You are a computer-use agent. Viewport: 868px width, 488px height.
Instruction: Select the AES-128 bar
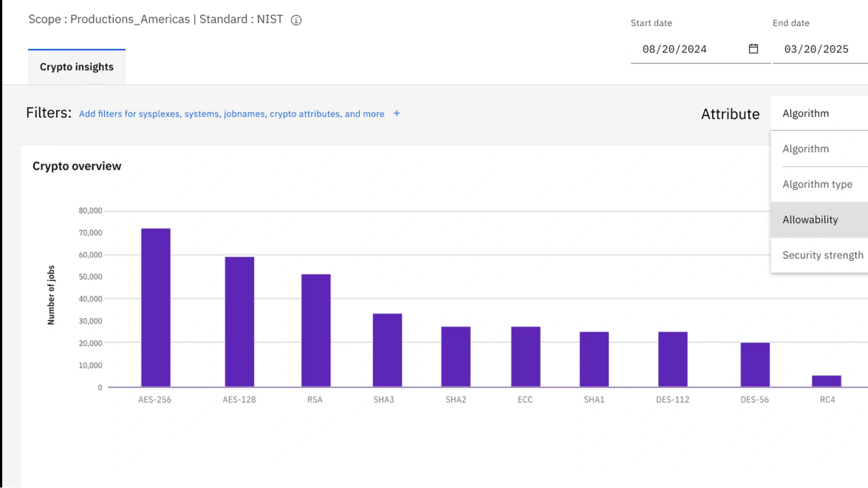[239, 322]
